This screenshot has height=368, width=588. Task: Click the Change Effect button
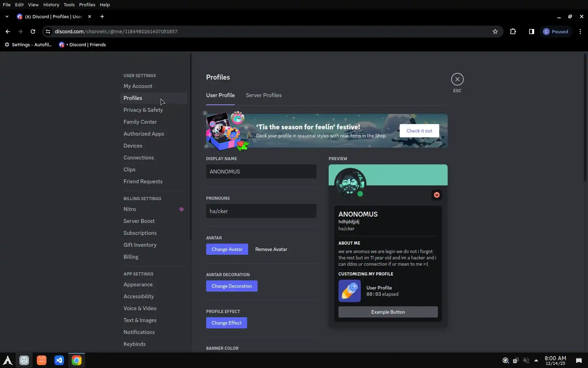pyautogui.click(x=226, y=323)
